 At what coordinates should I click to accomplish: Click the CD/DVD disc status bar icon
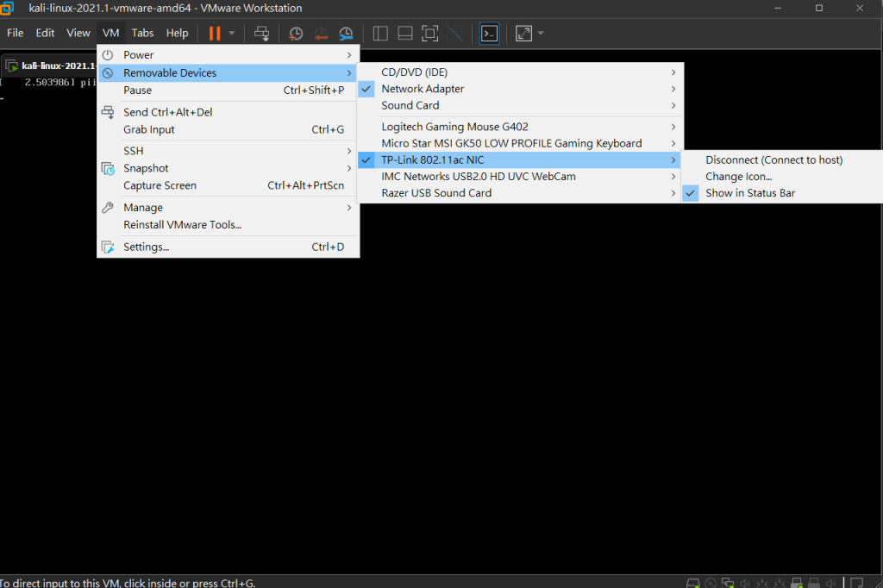(x=711, y=583)
